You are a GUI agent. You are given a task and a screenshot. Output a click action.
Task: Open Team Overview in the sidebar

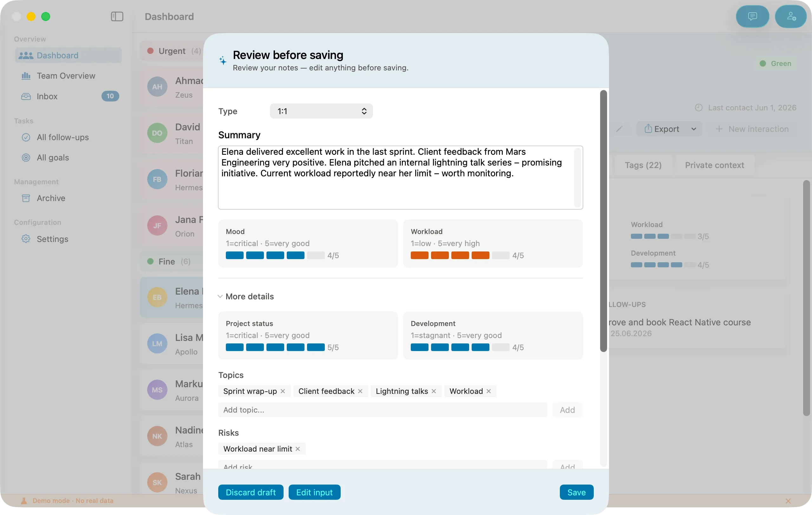pyautogui.click(x=68, y=76)
